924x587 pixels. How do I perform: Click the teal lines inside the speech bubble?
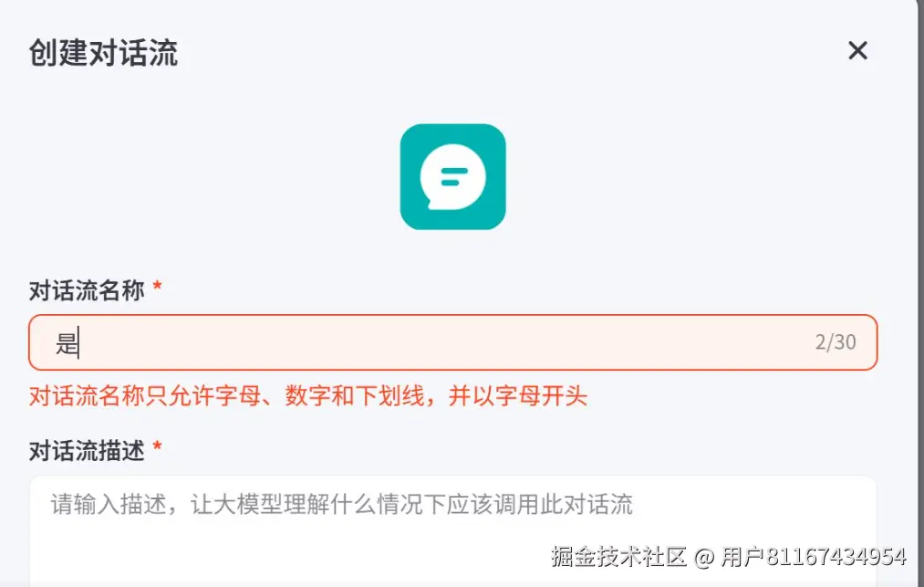[453, 177]
